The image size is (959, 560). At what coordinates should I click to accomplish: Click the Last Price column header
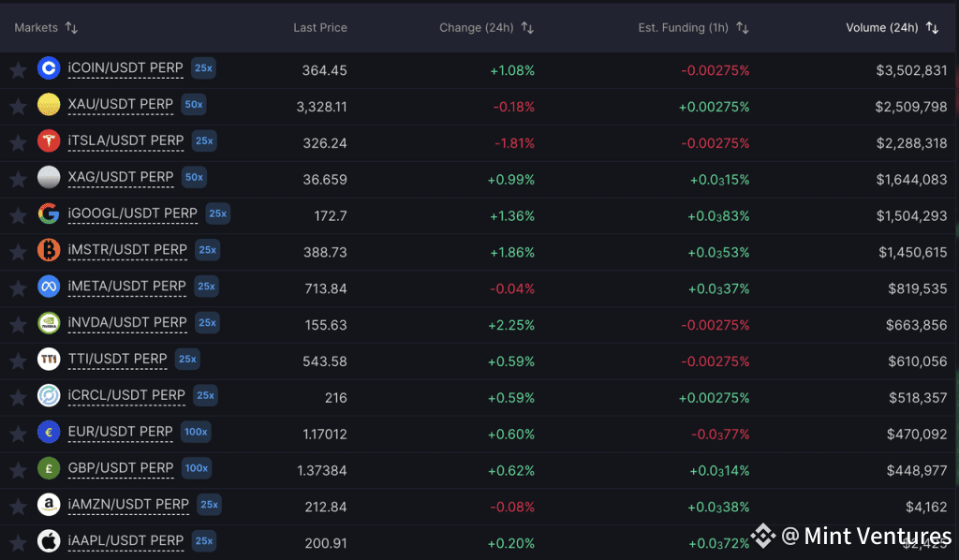[320, 27]
